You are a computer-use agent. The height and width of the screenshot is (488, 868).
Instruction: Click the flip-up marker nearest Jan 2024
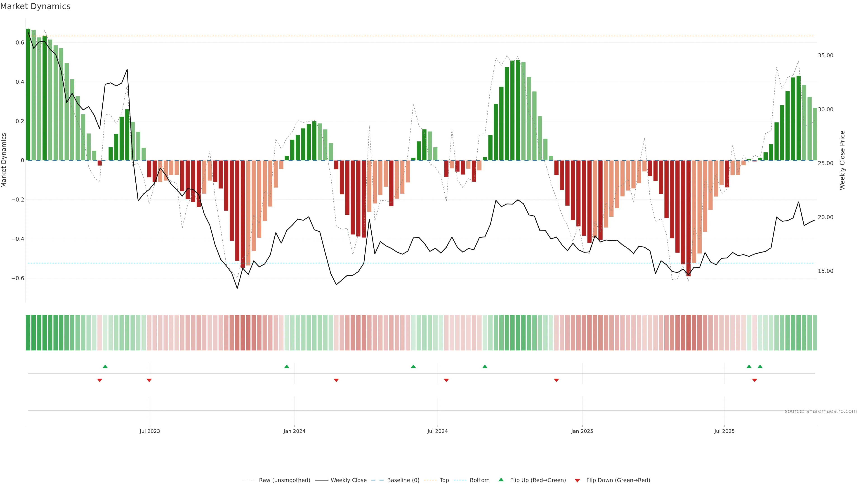[287, 366]
